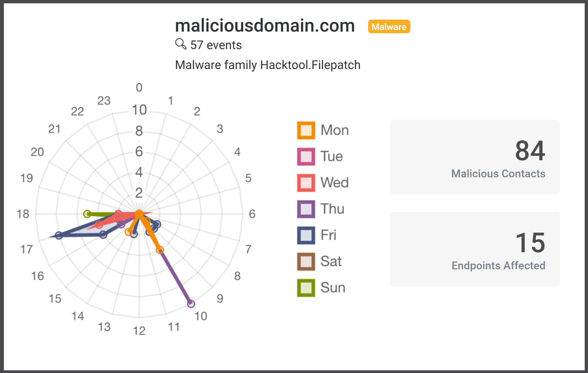Open the 57 events link

[216, 45]
